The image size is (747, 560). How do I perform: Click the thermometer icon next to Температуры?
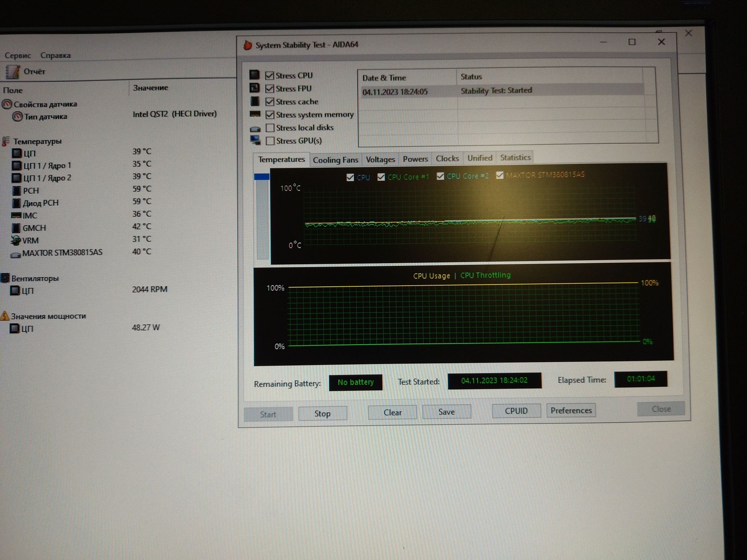pyautogui.click(x=6, y=141)
